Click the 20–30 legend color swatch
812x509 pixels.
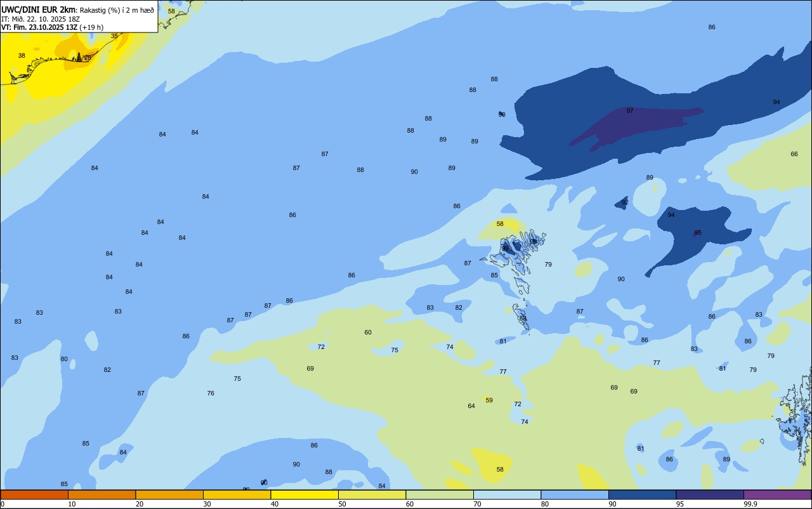pyautogui.click(x=169, y=495)
